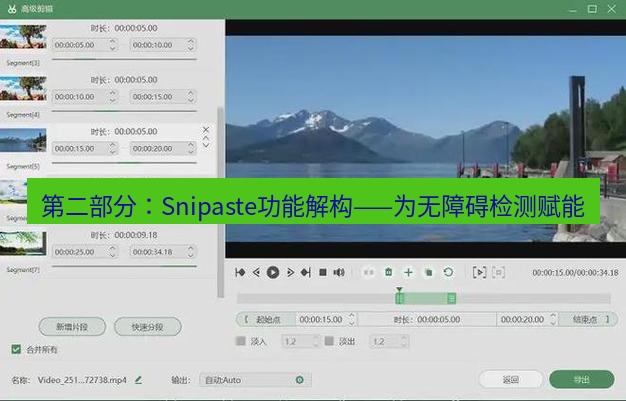Click the 返回 button

point(511,379)
